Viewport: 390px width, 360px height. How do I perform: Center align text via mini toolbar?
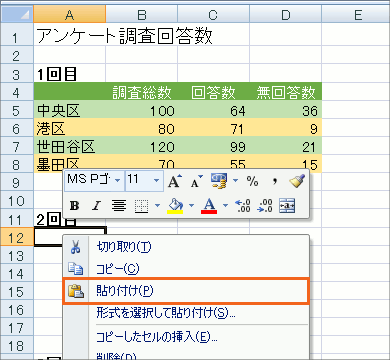[x=119, y=206]
